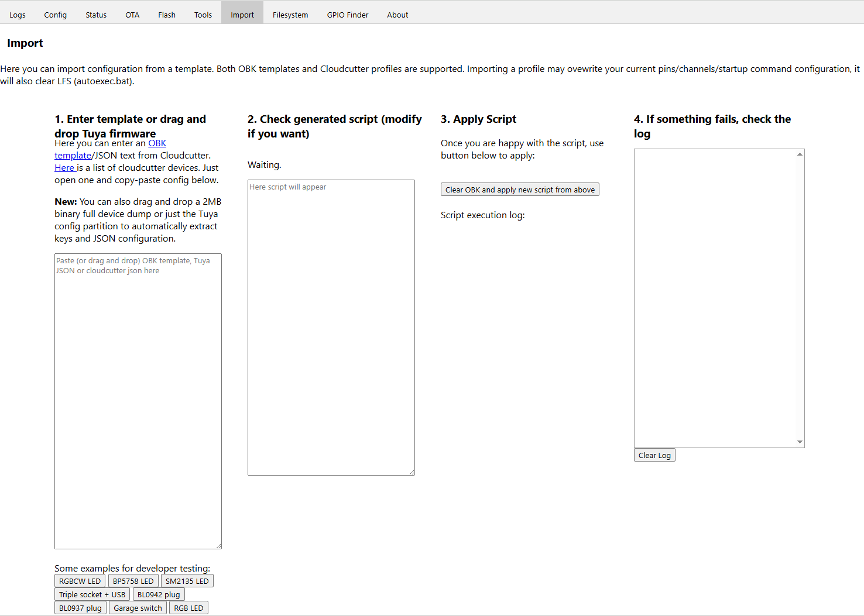This screenshot has height=616, width=864.
Task: Open the Tools tab
Action: click(203, 15)
